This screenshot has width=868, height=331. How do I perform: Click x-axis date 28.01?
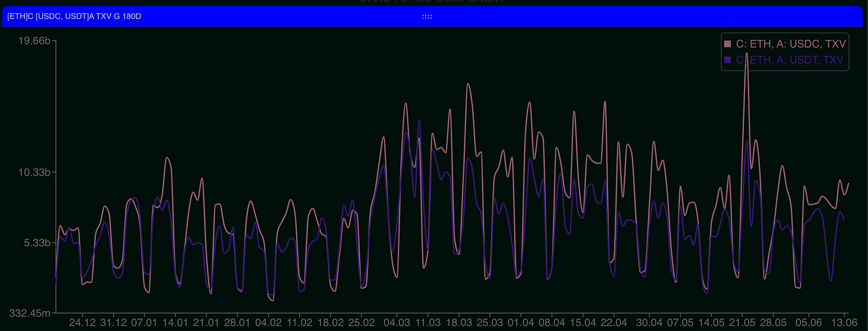237,323
